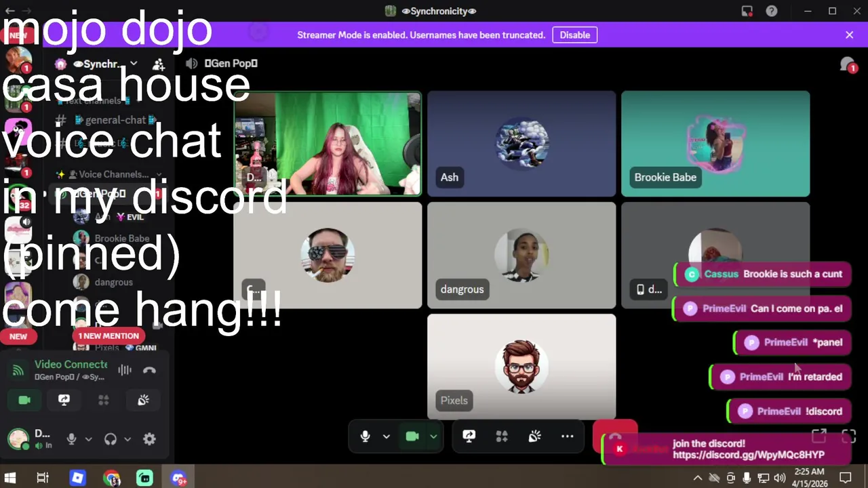Click the red disconnect button in the call bar
The height and width of the screenshot is (488, 868).
coord(615,436)
